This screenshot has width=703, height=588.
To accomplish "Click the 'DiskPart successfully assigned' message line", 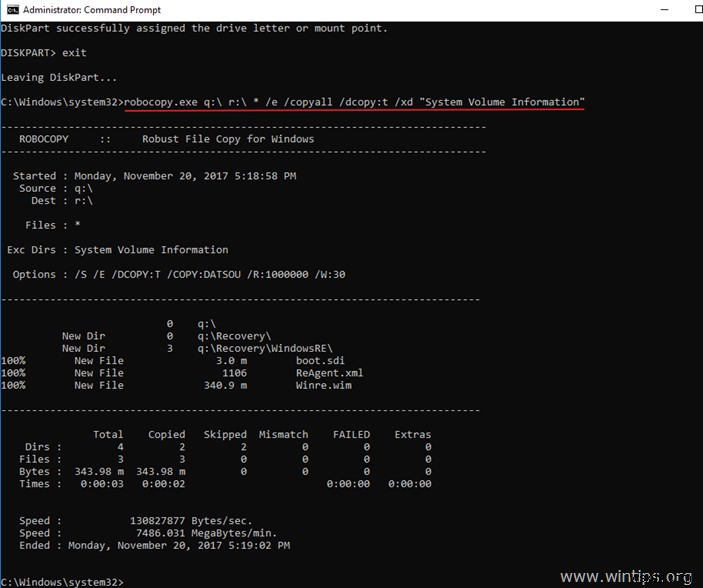I will tap(194, 28).
